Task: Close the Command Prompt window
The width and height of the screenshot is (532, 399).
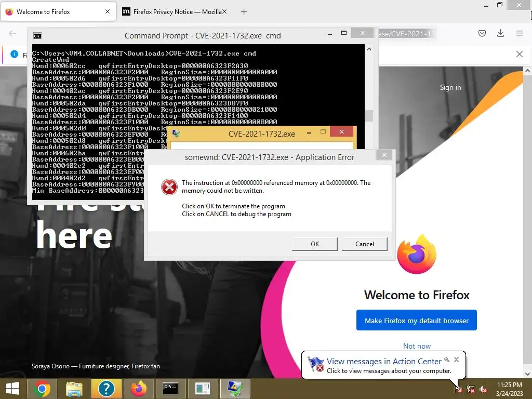Action: [362, 33]
